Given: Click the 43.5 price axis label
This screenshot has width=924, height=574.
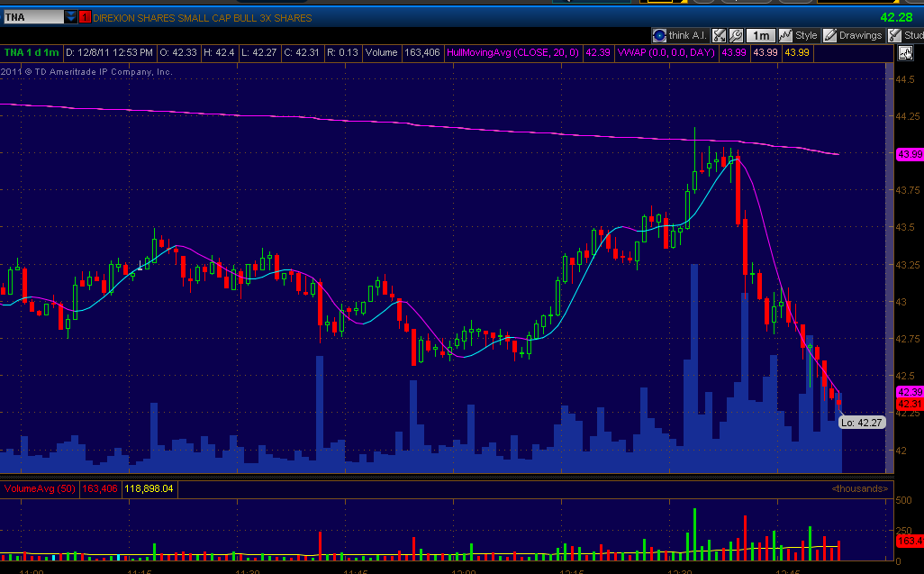Looking at the screenshot, I should point(904,227).
